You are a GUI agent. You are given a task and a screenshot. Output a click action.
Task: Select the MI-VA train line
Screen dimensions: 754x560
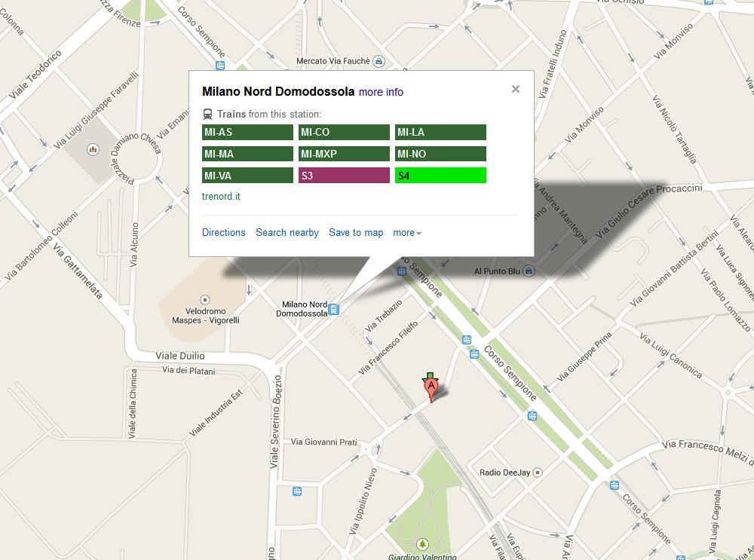pos(247,176)
